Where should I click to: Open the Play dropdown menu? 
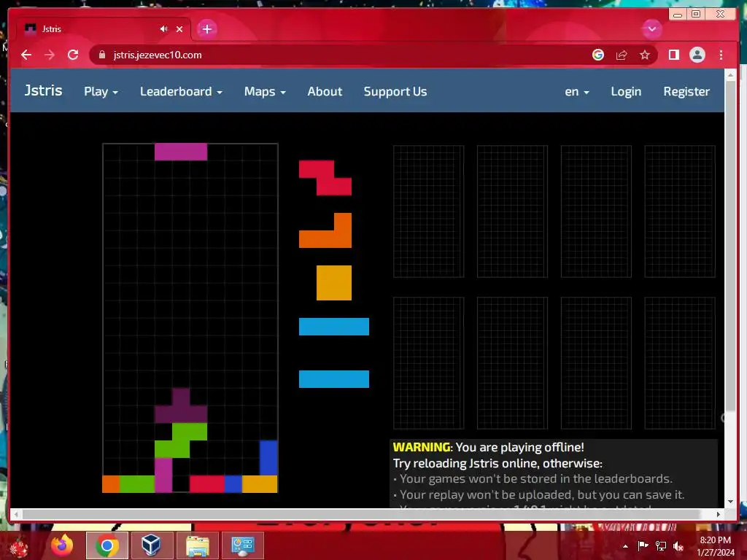click(x=101, y=91)
